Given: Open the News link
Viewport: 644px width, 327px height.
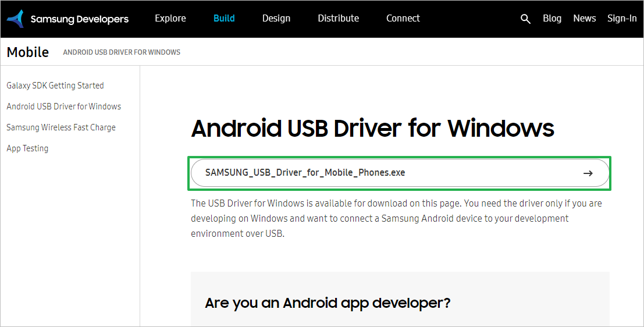Looking at the screenshot, I should click(x=585, y=19).
